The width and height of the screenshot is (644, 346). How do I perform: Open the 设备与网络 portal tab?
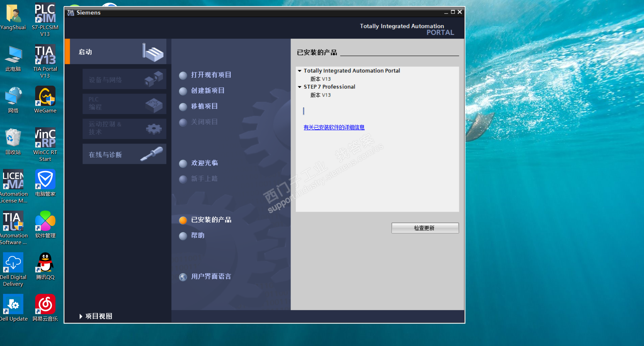[124, 79]
